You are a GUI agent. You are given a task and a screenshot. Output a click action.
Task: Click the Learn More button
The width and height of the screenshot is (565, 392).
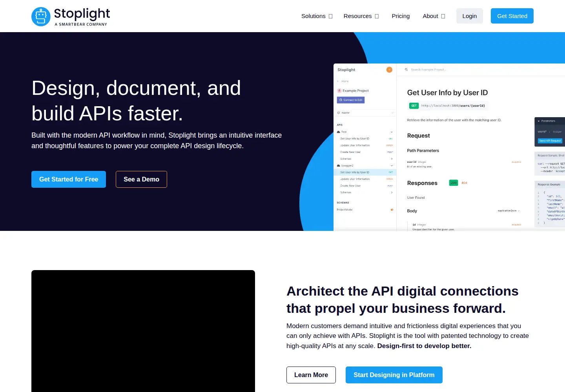(311, 375)
